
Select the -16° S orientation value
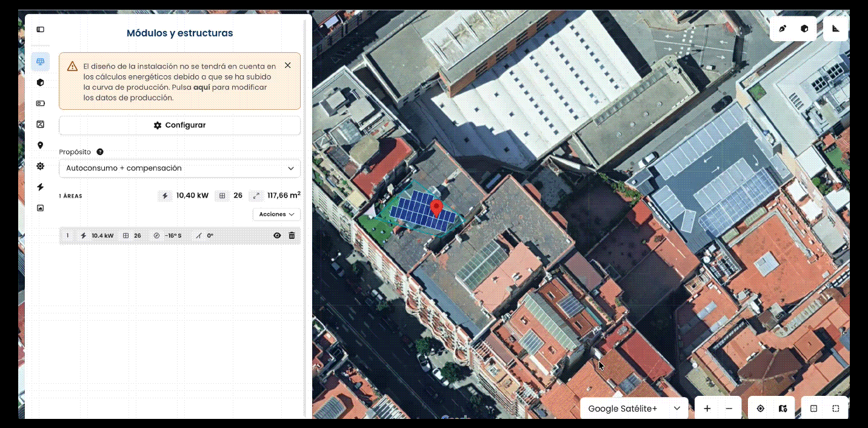pyautogui.click(x=173, y=236)
